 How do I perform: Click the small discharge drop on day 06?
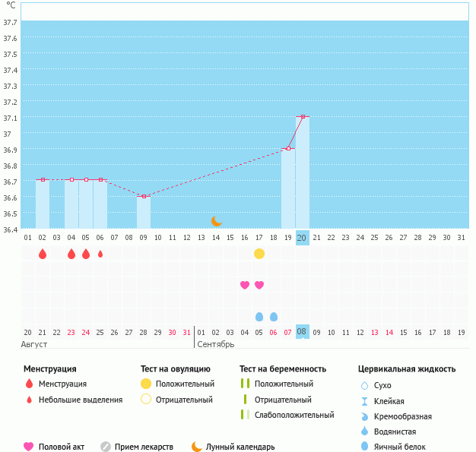coord(100,254)
